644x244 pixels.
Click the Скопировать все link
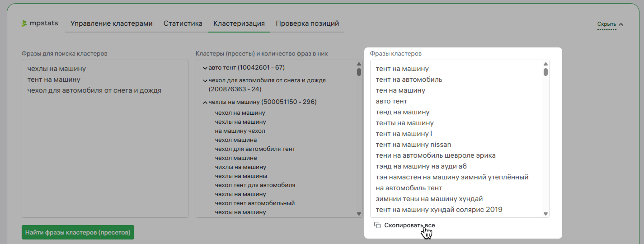point(409,225)
